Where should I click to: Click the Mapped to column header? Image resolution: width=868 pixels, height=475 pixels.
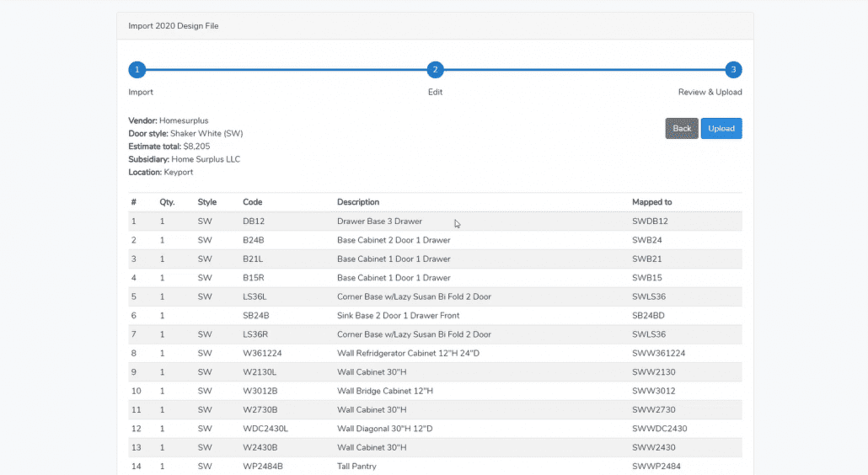[652, 202]
